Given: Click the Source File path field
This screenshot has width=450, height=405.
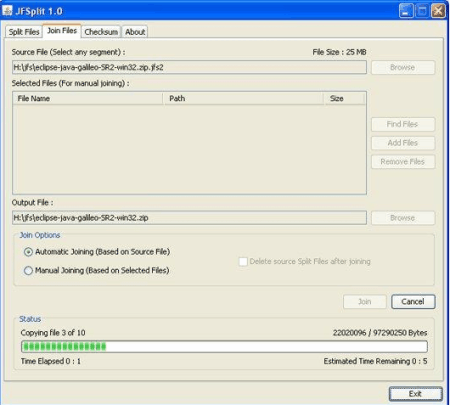Looking at the screenshot, I should click(x=189, y=67).
